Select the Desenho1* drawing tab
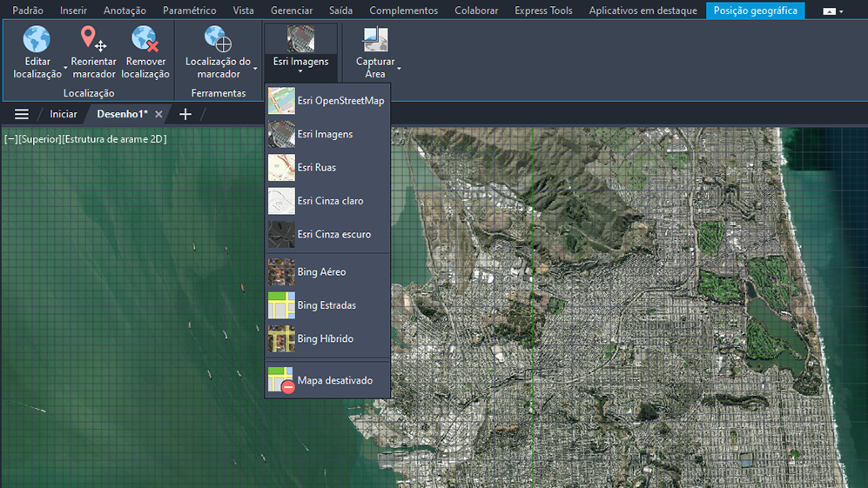The image size is (868, 488). pyautogui.click(x=122, y=114)
